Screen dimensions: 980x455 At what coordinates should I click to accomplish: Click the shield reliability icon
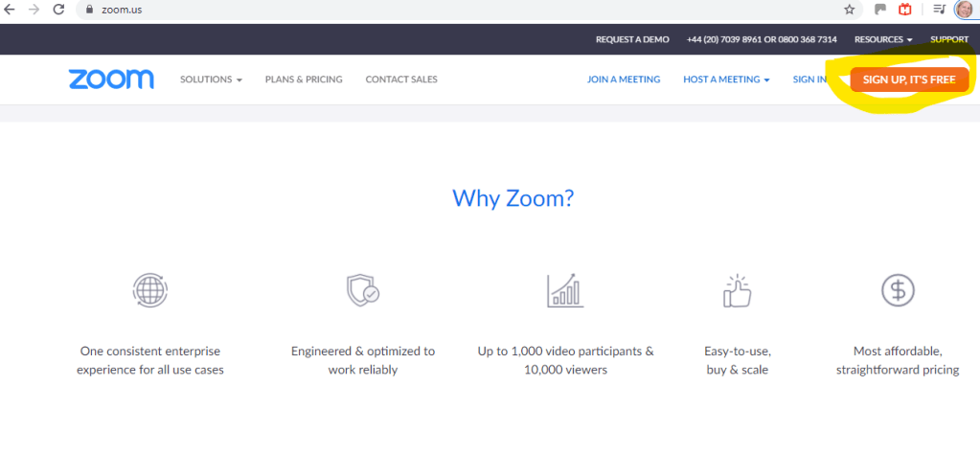pos(362,289)
